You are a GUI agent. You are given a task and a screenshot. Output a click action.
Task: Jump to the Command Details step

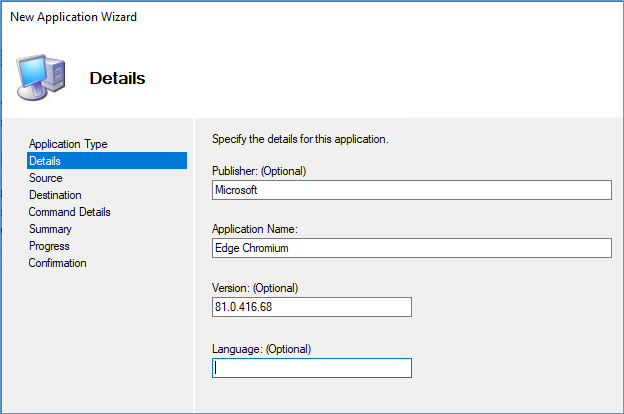click(x=69, y=212)
